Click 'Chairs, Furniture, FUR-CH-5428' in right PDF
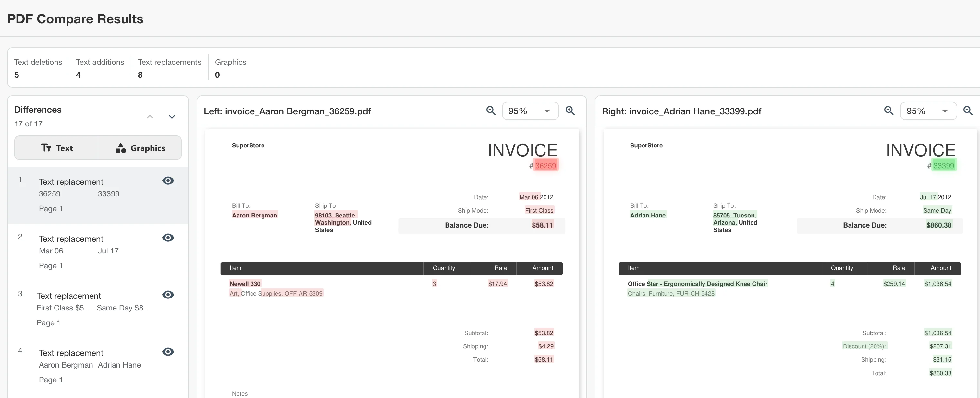Viewport: 980px width, 398px height. point(671,293)
